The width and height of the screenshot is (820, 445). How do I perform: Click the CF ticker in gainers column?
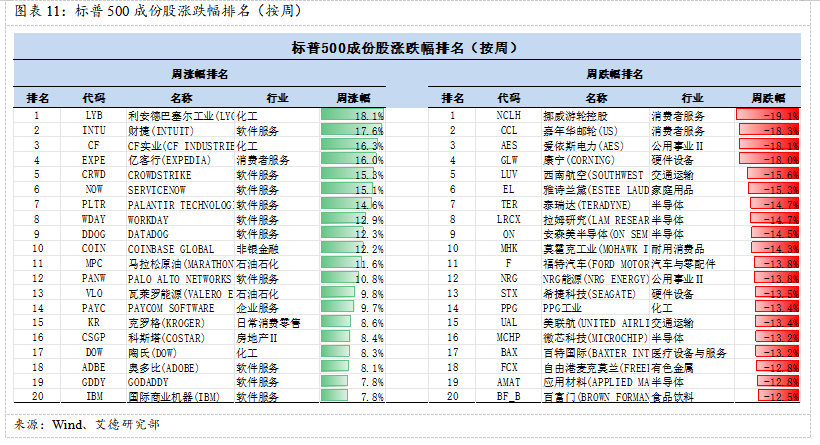click(94, 145)
